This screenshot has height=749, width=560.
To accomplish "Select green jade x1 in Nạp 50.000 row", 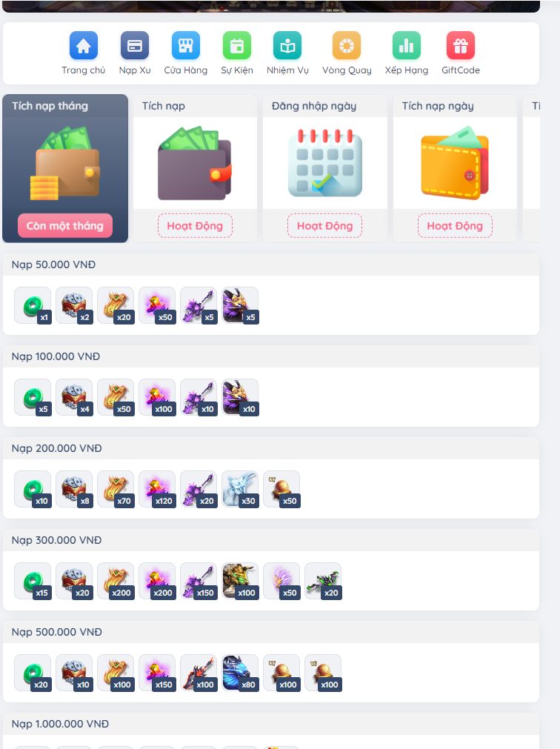I will tap(33, 305).
